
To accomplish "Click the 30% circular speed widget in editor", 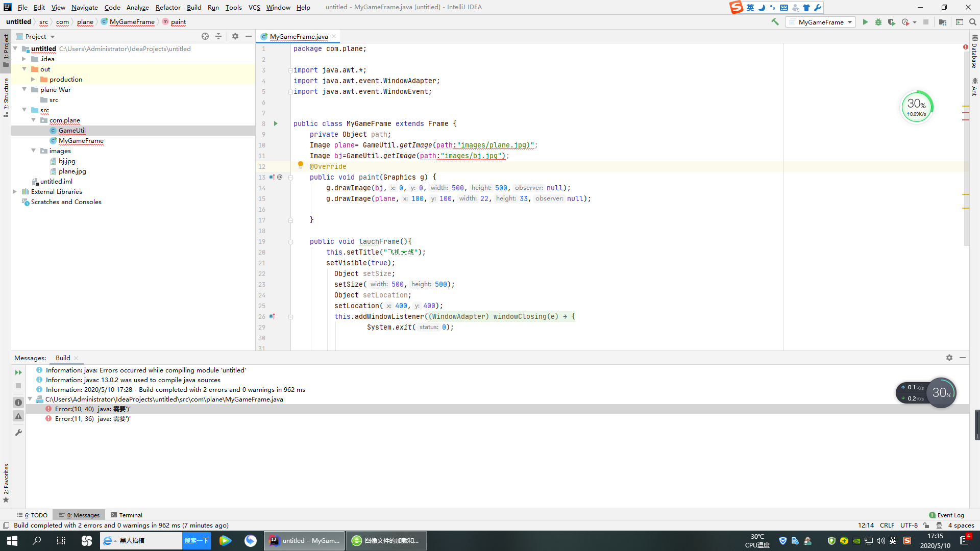I will point(917,107).
